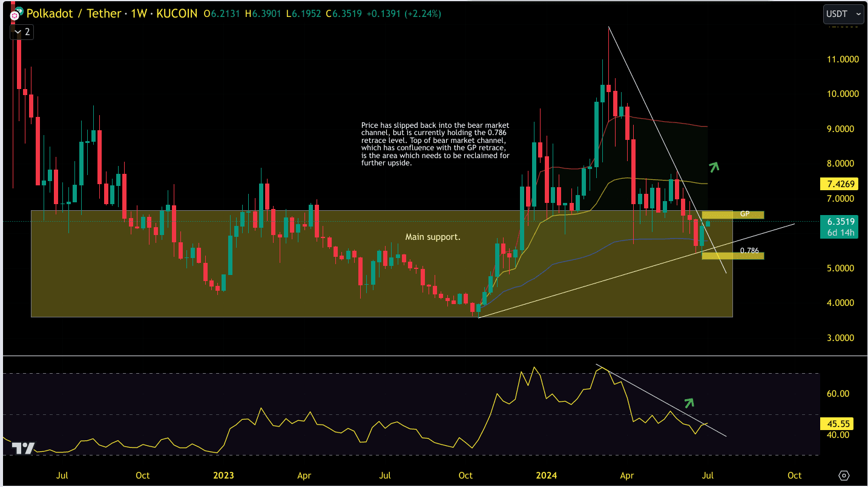Click the 3.0000 price axis label
This screenshot has width=868, height=487.
pos(841,338)
